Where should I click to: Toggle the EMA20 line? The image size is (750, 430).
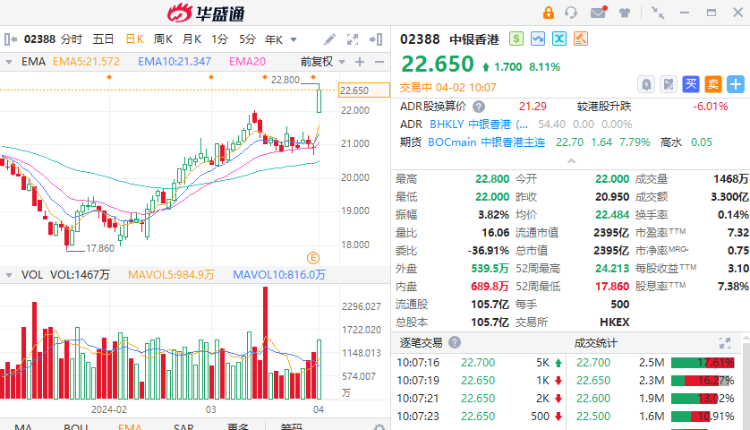(x=247, y=62)
